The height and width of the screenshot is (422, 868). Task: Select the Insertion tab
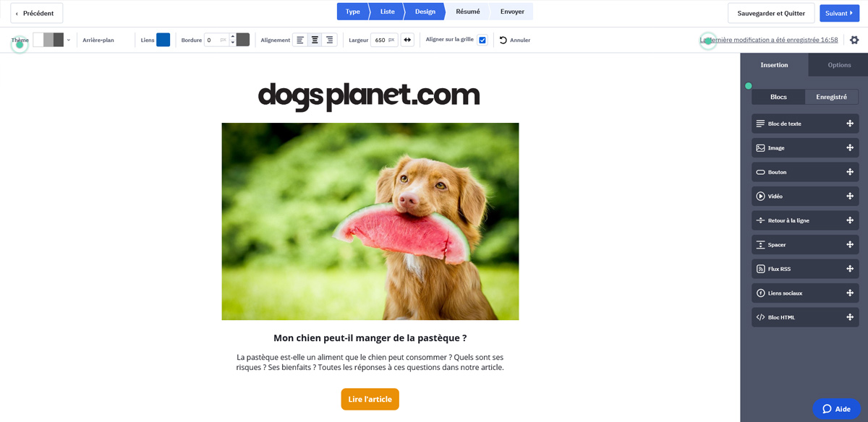tap(774, 65)
